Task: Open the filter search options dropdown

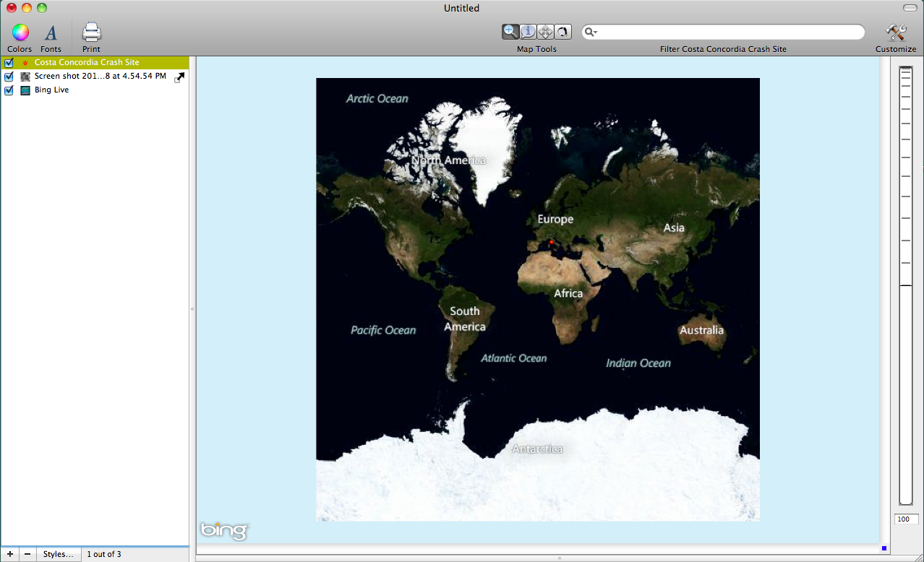Action: 591,33
